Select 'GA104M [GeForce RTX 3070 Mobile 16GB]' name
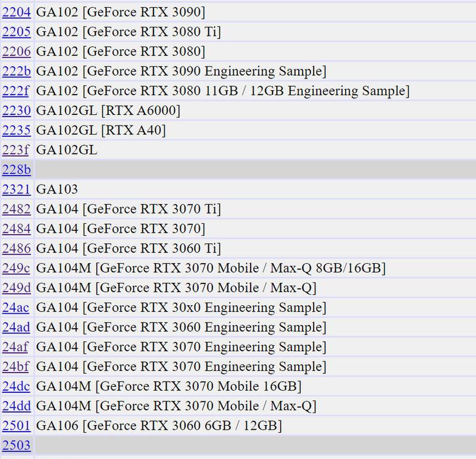The image size is (476, 459). click(x=169, y=386)
